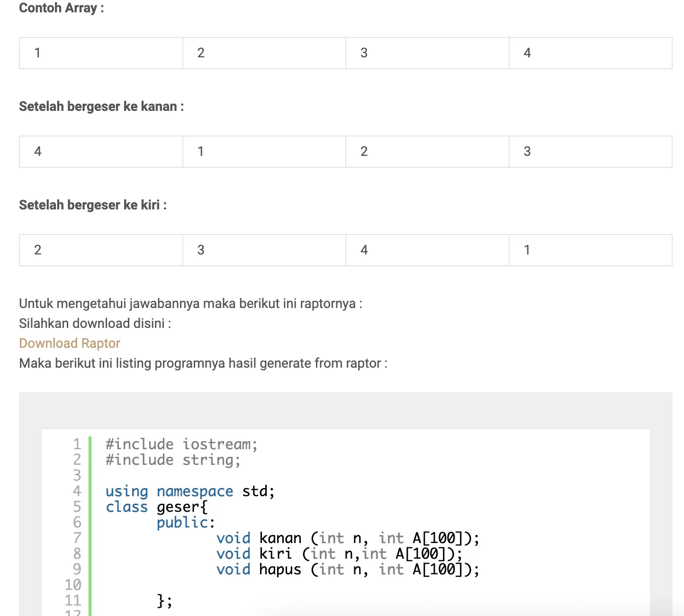This screenshot has width=684, height=616.
Task: Click the '#include iostream;' code line
Action: [x=181, y=444]
